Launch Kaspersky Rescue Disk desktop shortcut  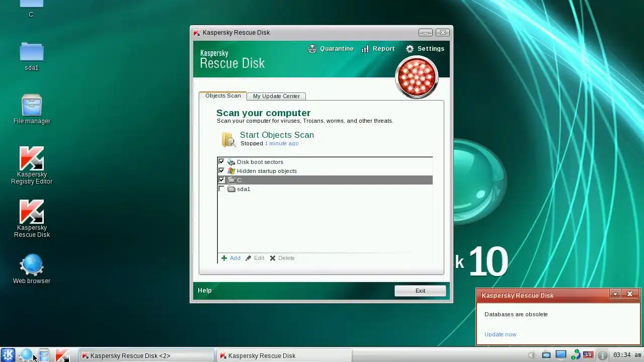tap(32, 219)
